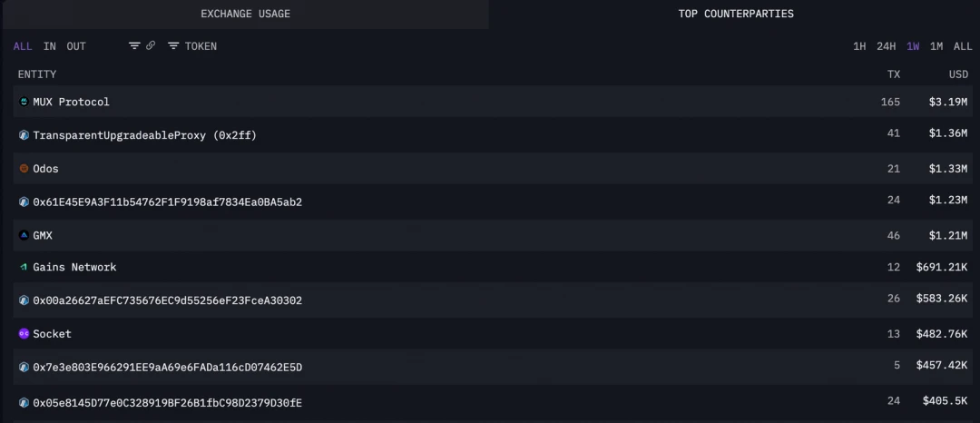Open address 0x61E45E9A3F11b54762F1F9198af7834Ea0BA5ab2

coord(167,202)
